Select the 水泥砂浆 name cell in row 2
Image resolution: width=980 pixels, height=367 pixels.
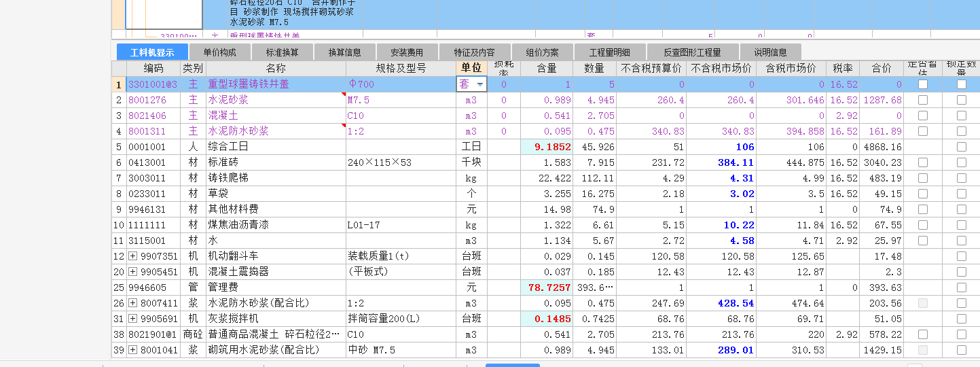point(276,100)
